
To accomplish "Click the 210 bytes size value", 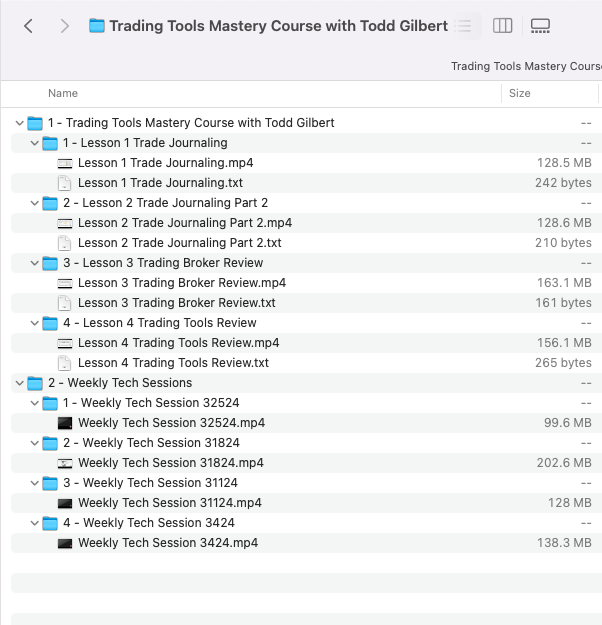I will [x=563, y=243].
